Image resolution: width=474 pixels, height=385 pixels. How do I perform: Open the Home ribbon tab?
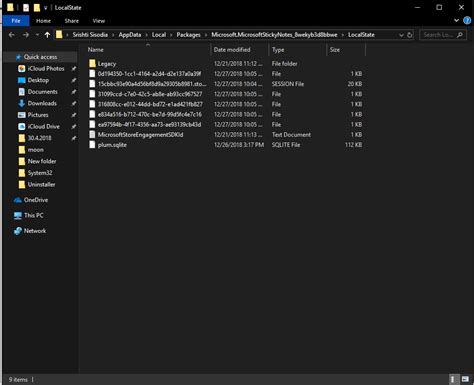tap(43, 21)
